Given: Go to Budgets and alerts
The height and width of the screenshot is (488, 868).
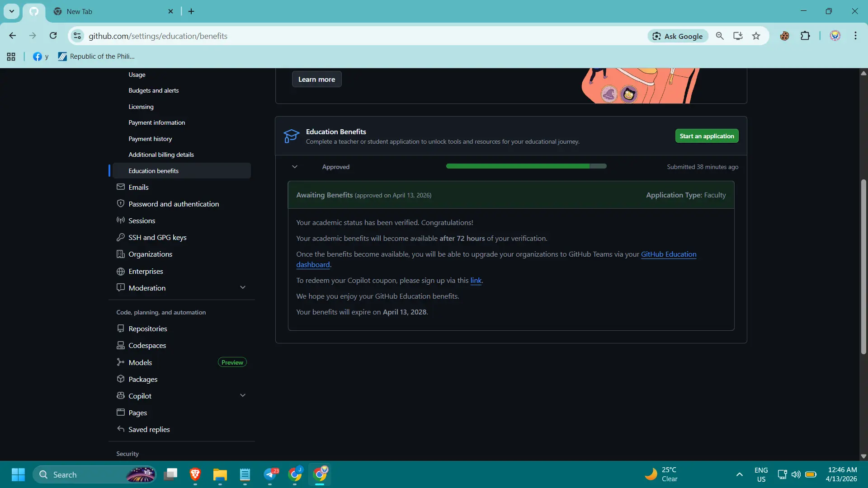Looking at the screenshot, I should [154, 90].
